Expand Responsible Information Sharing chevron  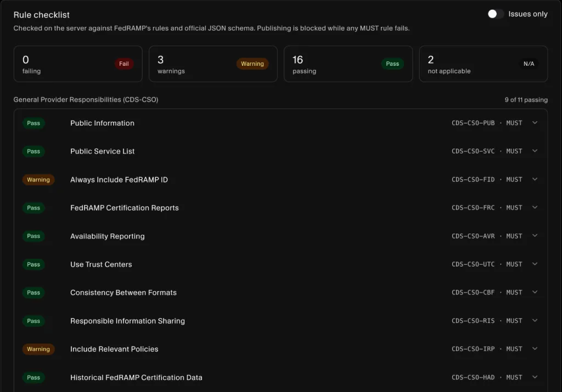coord(535,321)
